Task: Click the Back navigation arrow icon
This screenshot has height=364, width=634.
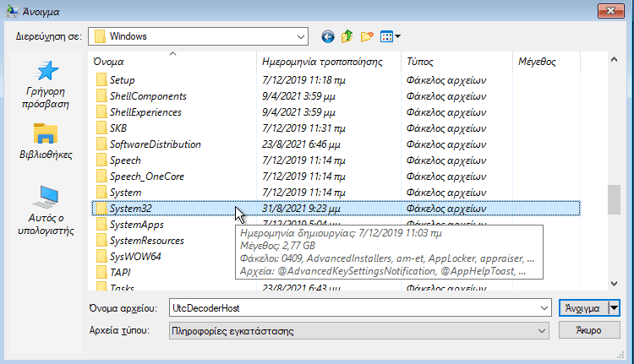Action: click(x=328, y=36)
